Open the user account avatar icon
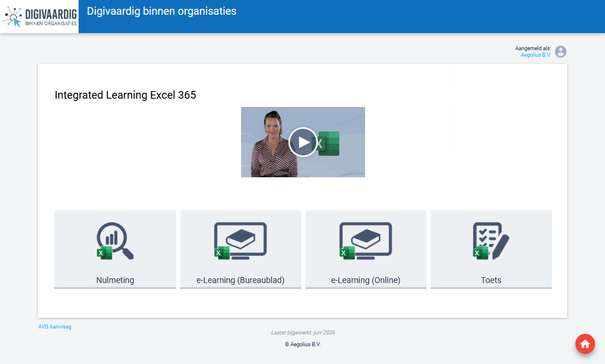605x364 pixels. pos(561,51)
